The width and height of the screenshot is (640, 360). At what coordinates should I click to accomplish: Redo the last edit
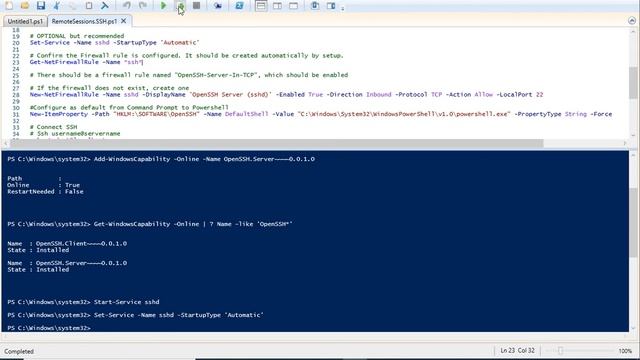click(143, 5)
